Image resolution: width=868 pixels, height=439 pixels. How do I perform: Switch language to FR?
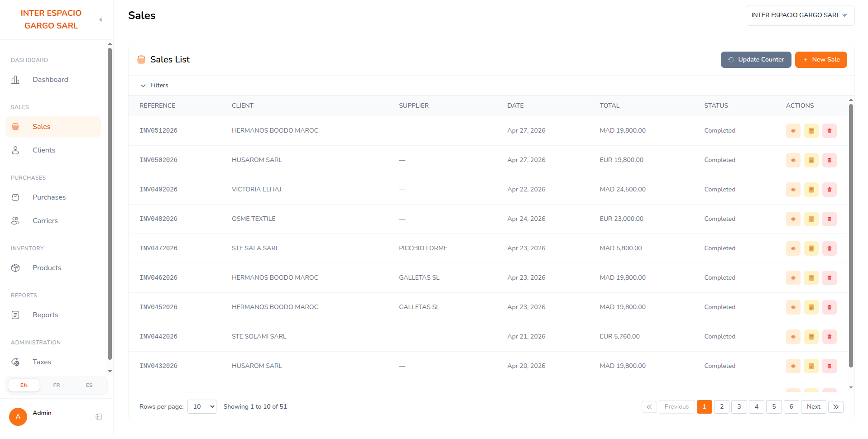57,385
